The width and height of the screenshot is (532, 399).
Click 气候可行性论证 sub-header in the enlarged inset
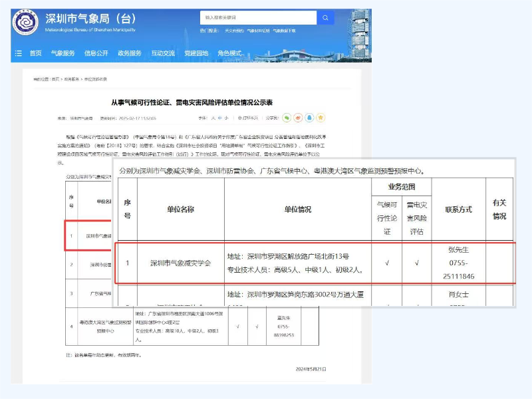click(x=387, y=218)
